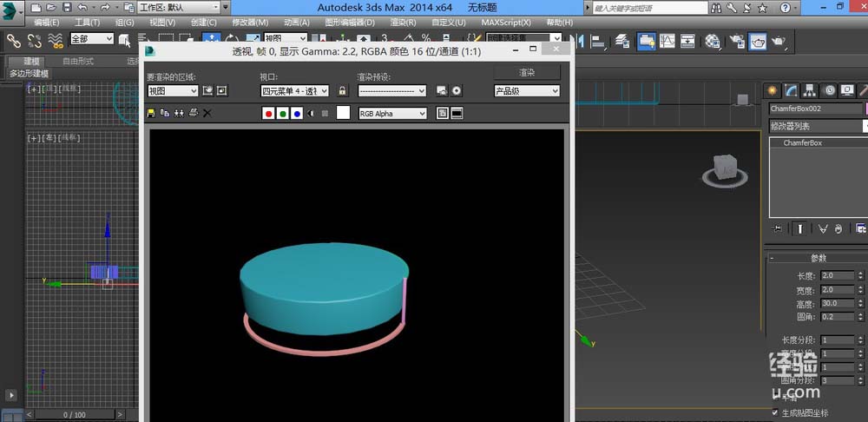This screenshot has width=868, height=422.
Task: Save the scene using the floppy disk icon
Action: point(67,8)
